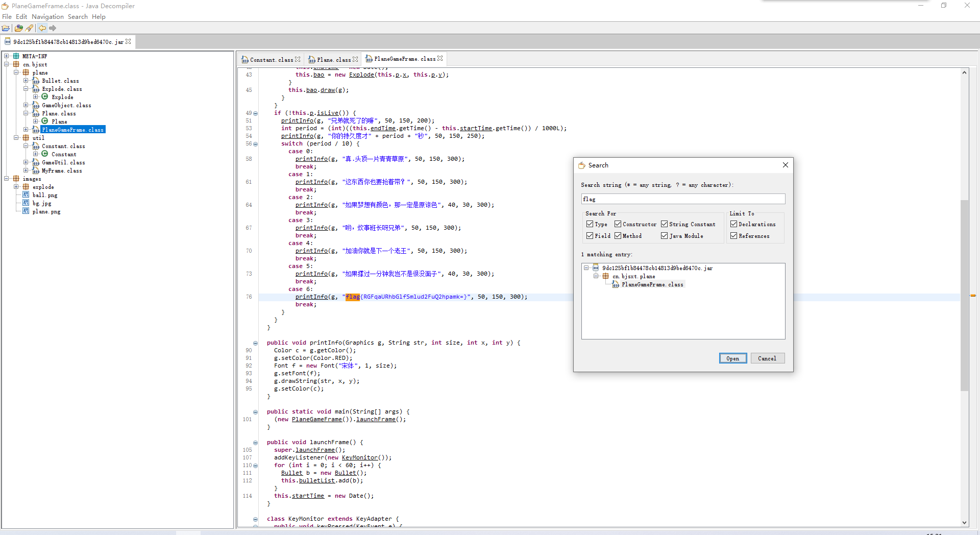Select PlaneGameFrame.class in search results
The height and width of the screenshot is (535, 980).
click(x=652, y=285)
